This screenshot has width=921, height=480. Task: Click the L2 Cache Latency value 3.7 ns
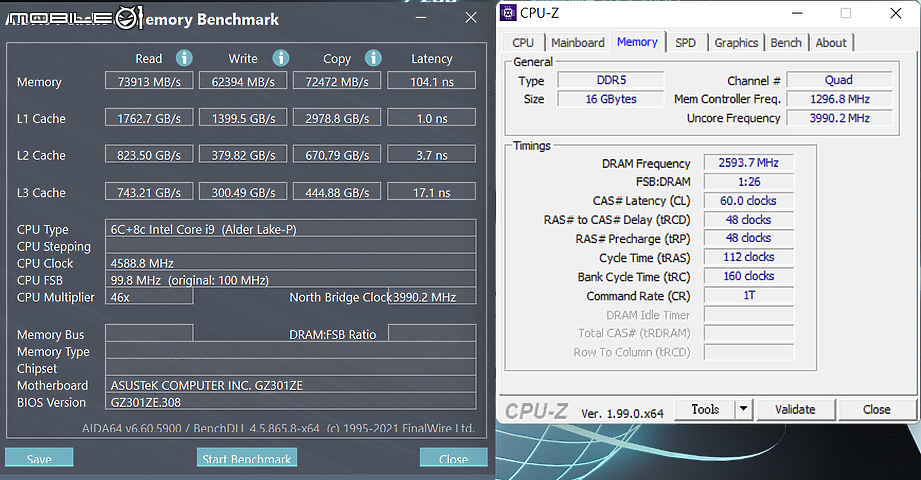click(x=432, y=155)
